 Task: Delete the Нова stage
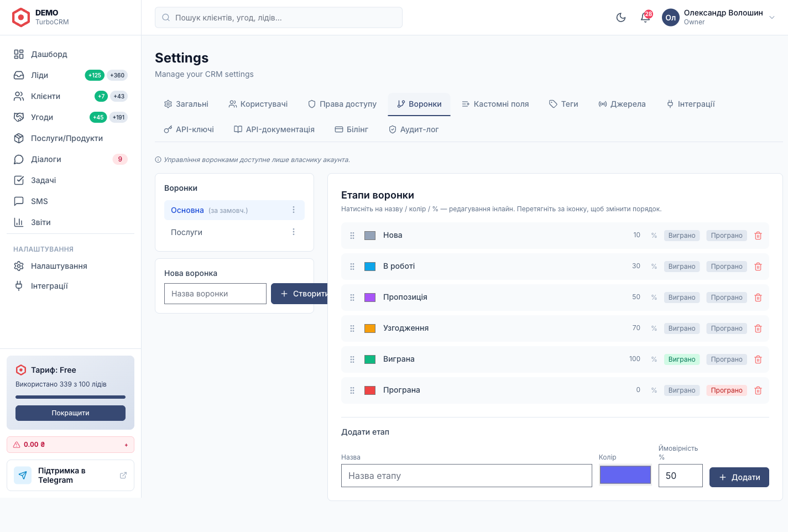(758, 236)
